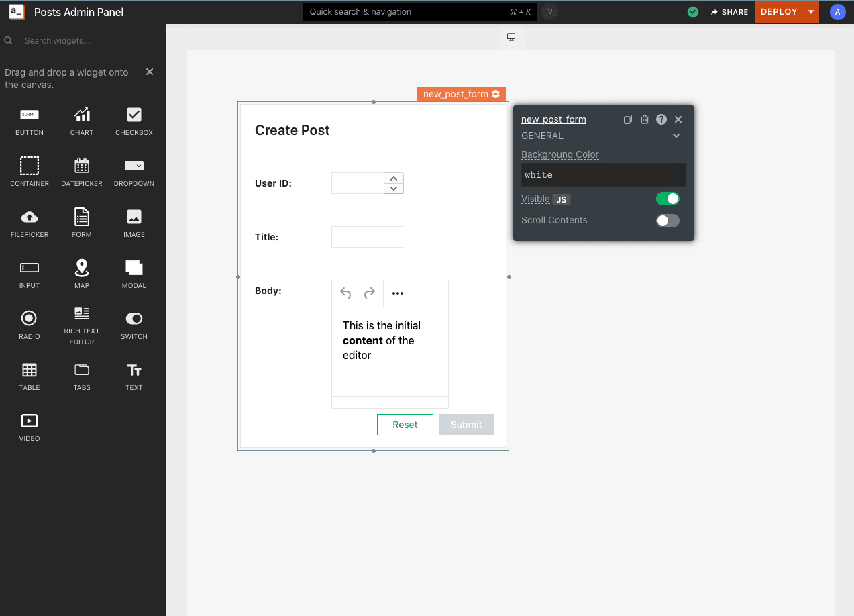Increment the User ID stepper up arrow
854x616 pixels.
point(394,178)
